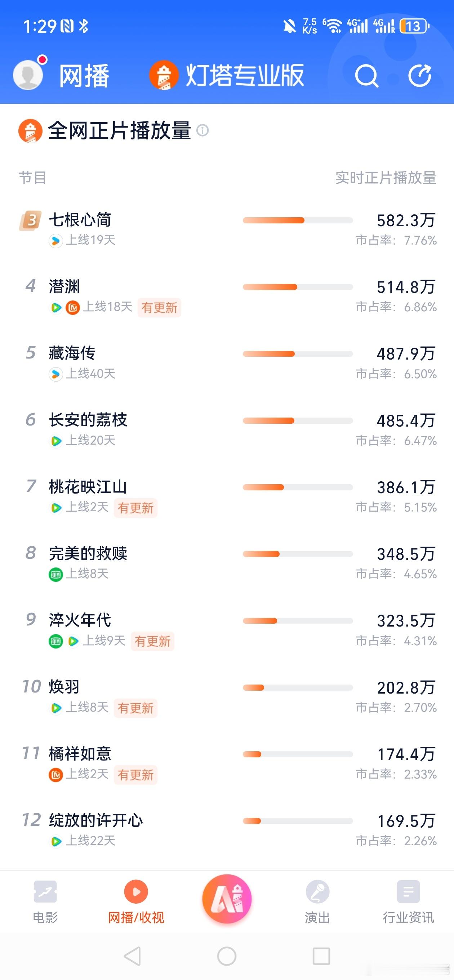Open the 七根心简 show entry
Viewport: 454px width, 980px height.
pos(227,230)
